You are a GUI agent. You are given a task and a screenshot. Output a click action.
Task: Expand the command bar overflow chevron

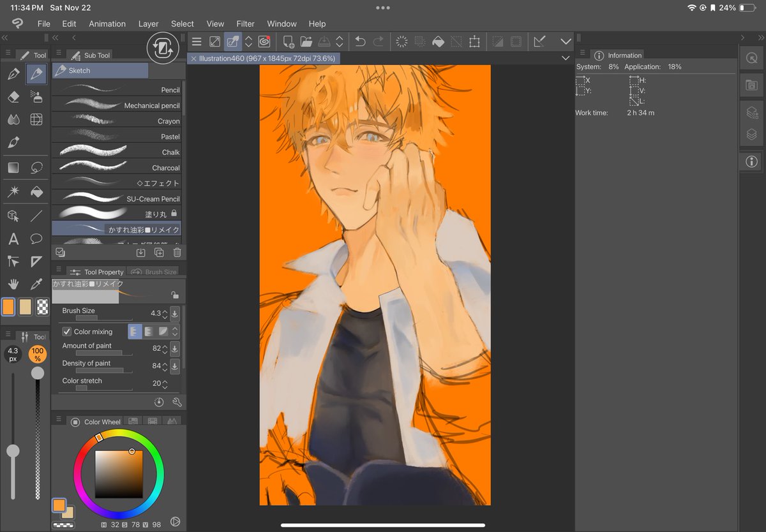[x=566, y=41]
